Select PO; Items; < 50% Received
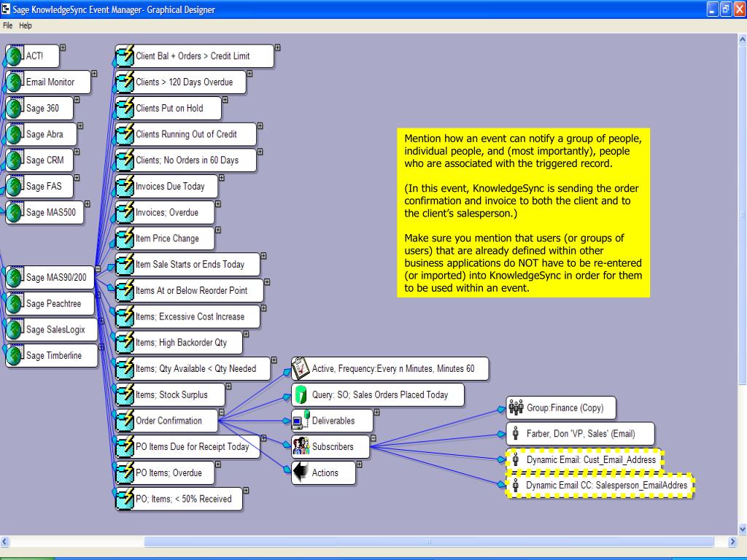The height and width of the screenshot is (560, 747). click(179, 499)
